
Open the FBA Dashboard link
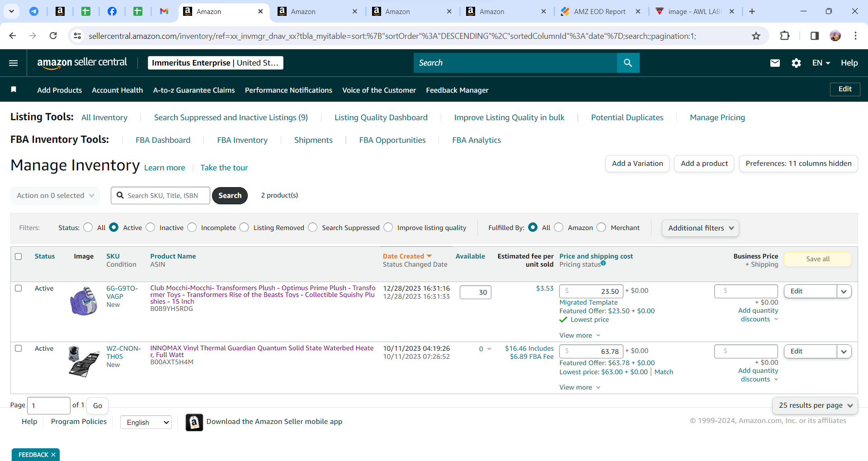tap(163, 140)
